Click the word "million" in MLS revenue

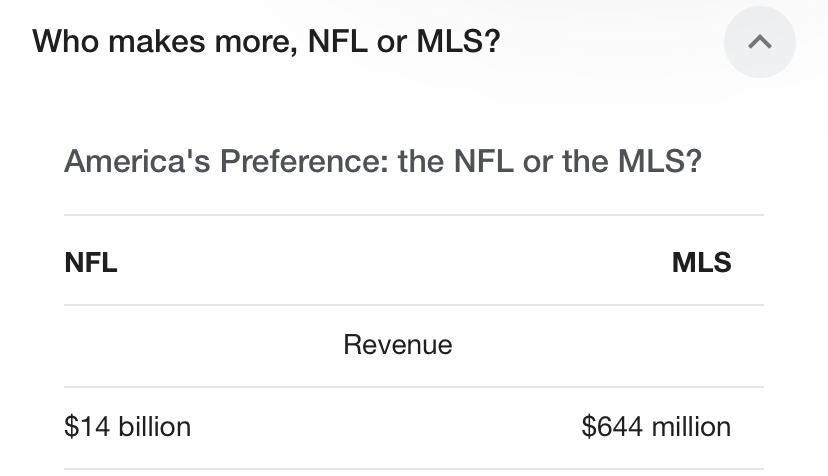click(x=687, y=427)
